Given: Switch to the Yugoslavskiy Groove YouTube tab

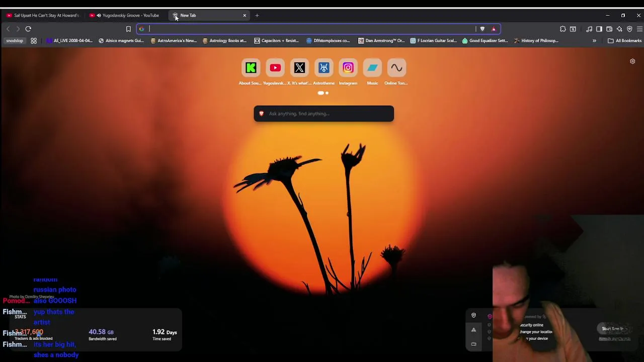Looking at the screenshot, I should coord(126,16).
